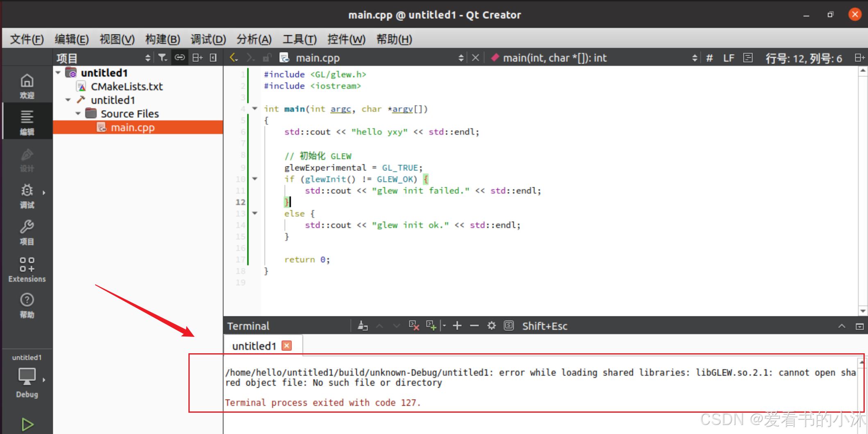Switch to Edit (编辑) mode in sidebar

[27, 122]
